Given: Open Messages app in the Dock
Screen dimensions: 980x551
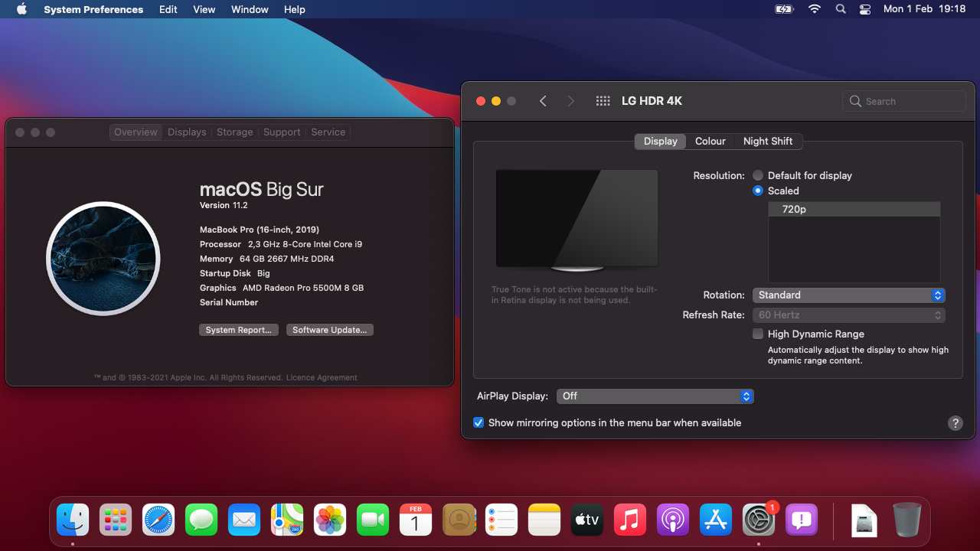Looking at the screenshot, I should point(201,520).
